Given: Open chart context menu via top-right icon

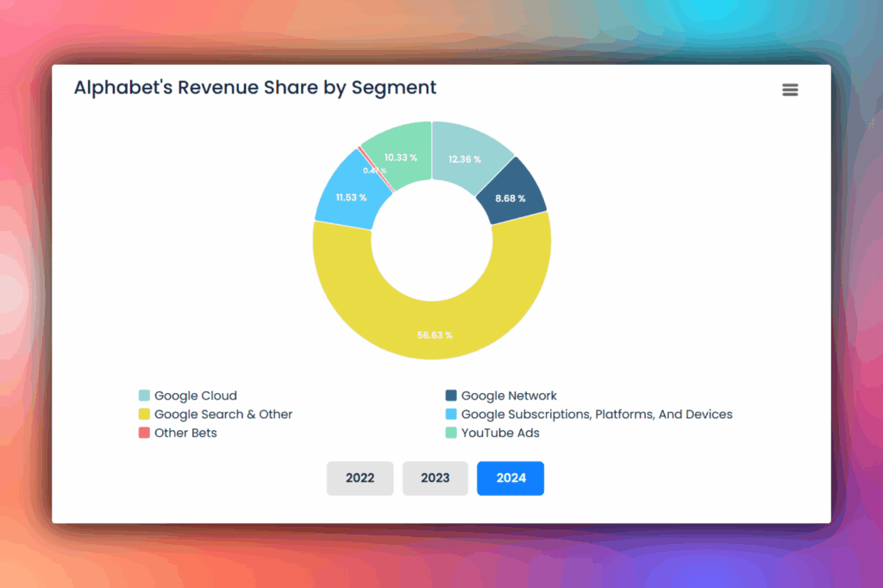Looking at the screenshot, I should click(x=790, y=89).
